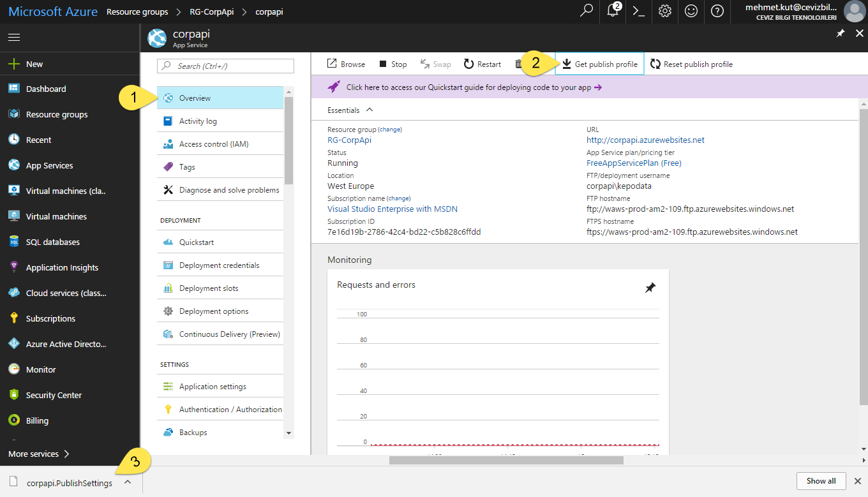Click the horizontal scrollbar thumb
Screen dimensions: 868x497
pyautogui.click(x=506, y=460)
